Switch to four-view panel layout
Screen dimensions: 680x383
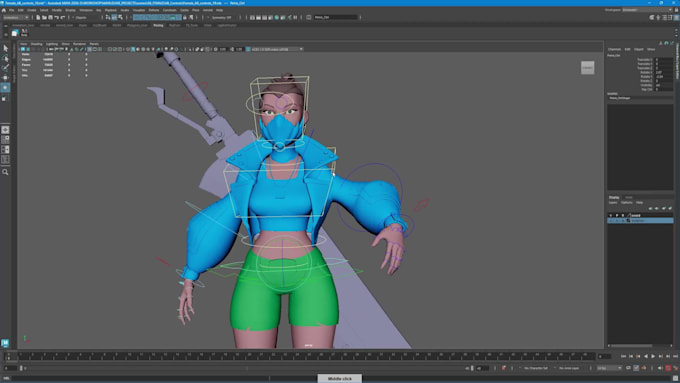click(5, 140)
